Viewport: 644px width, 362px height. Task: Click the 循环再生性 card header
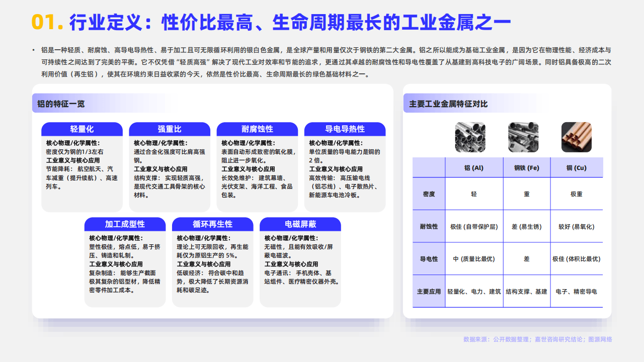212,224
